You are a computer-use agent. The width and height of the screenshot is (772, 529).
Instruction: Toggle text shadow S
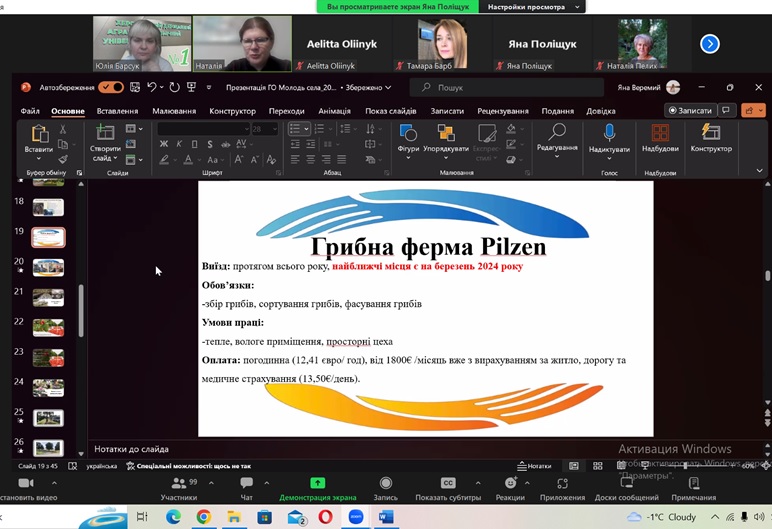click(x=210, y=144)
